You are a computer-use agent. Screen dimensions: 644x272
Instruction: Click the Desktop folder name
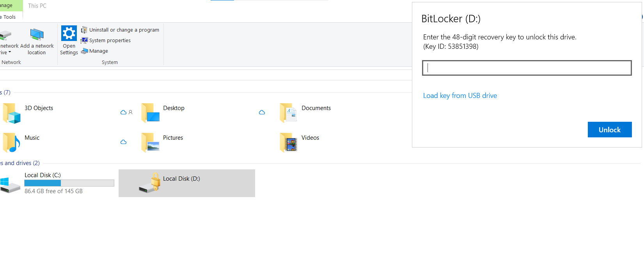(174, 108)
